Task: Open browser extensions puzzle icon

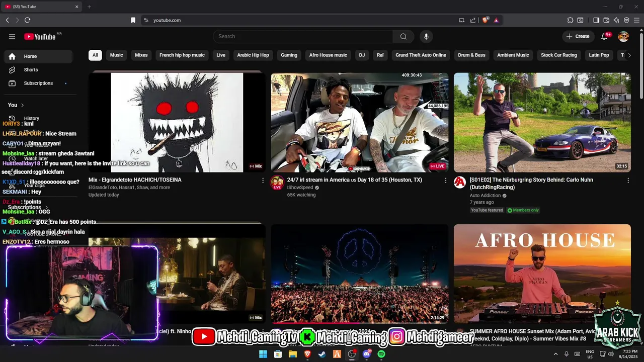Action: click(x=570, y=20)
